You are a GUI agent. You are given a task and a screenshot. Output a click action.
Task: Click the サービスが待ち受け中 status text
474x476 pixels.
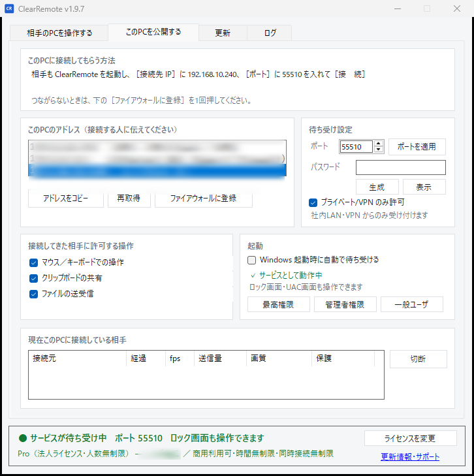(69, 438)
